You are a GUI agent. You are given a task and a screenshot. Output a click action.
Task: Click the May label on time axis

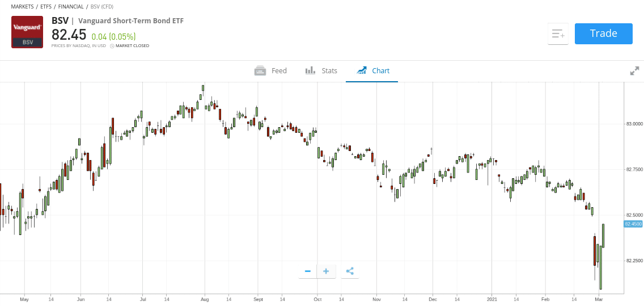pos(24,300)
